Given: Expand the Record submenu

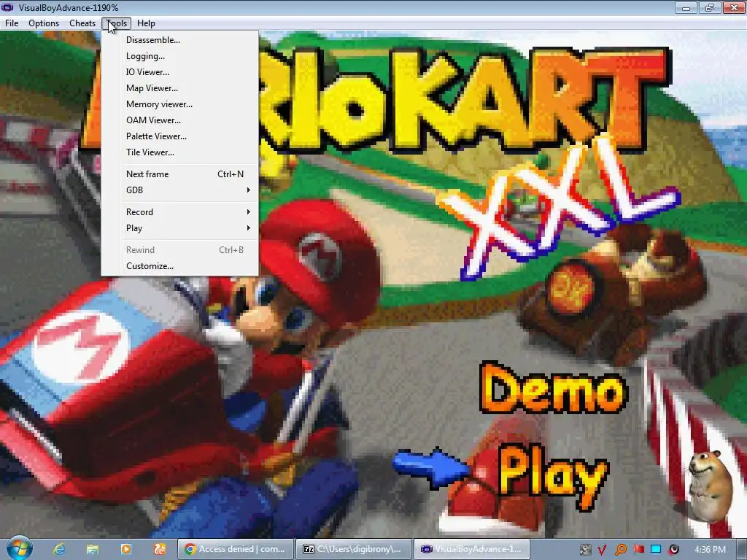Looking at the screenshot, I should 179,212.
